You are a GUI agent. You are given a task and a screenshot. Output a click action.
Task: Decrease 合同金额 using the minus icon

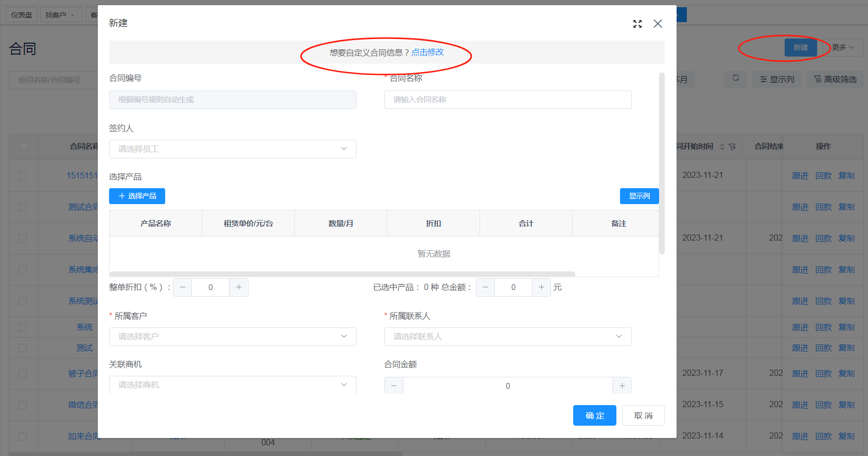coord(394,386)
